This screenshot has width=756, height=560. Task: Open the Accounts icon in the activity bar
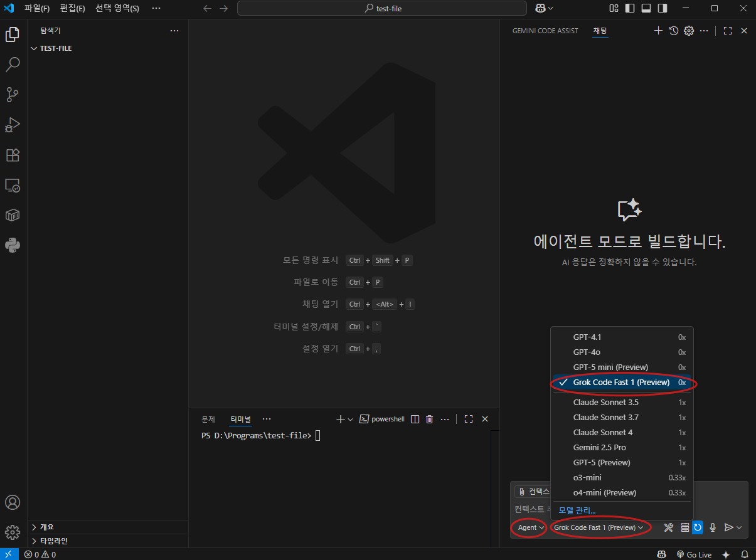tap(13, 502)
